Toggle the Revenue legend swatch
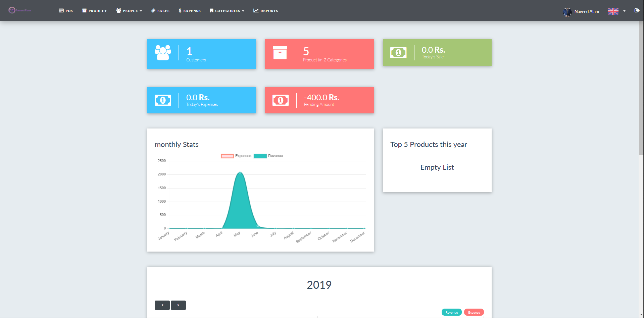The width and height of the screenshot is (644, 318). [x=260, y=156]
